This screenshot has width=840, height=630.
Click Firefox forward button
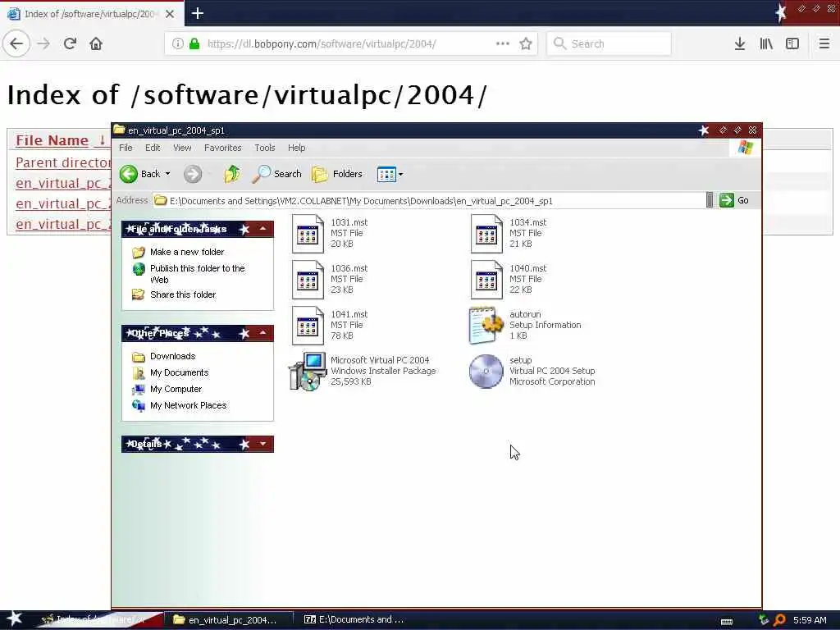[43, 43]
